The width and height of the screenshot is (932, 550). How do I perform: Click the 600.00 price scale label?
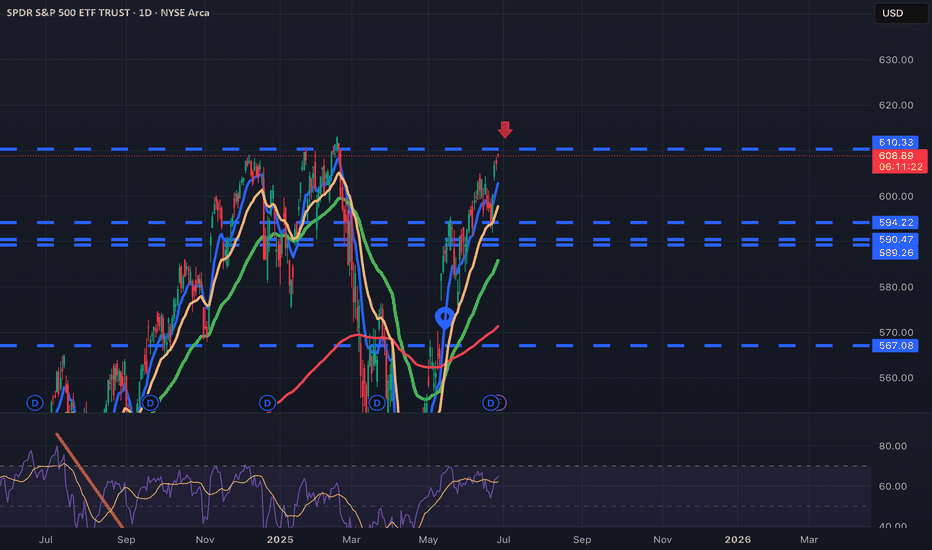point(896,196)
